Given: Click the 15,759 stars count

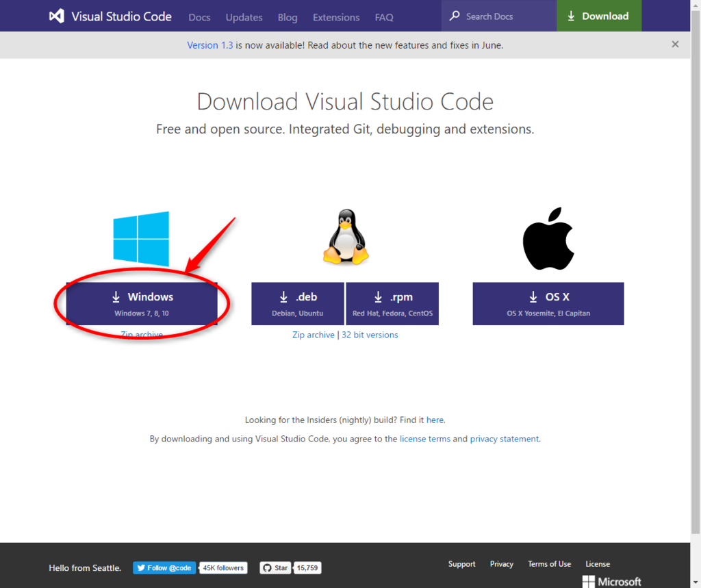Looking at the screenshot, I should [x=307, y=568].
